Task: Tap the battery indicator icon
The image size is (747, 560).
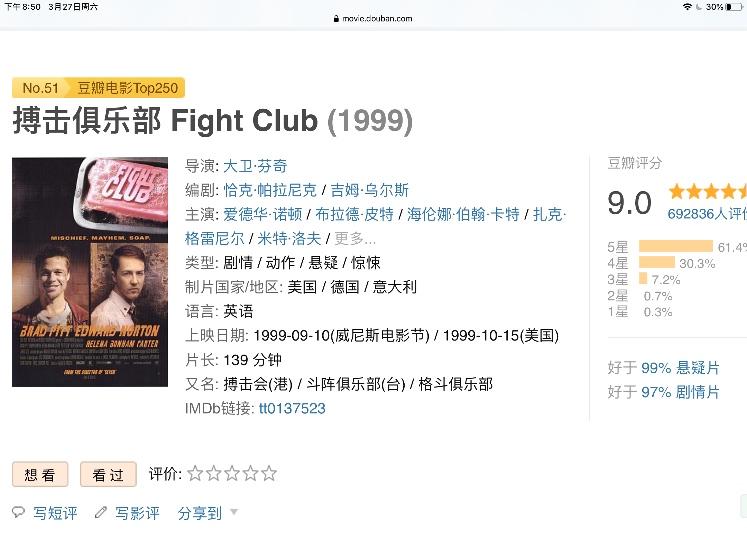Action: (734, 7)
